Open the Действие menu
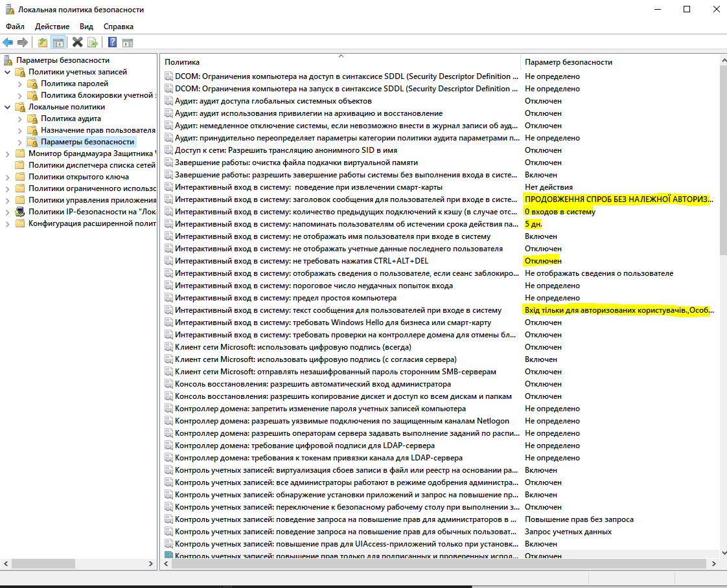The image size is (727, 588). (x=52, y=27)
